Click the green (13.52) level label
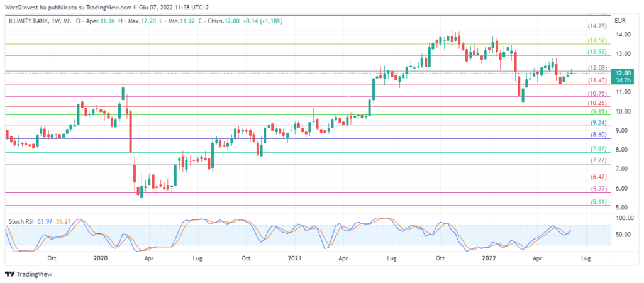 [x=596, y=40]
